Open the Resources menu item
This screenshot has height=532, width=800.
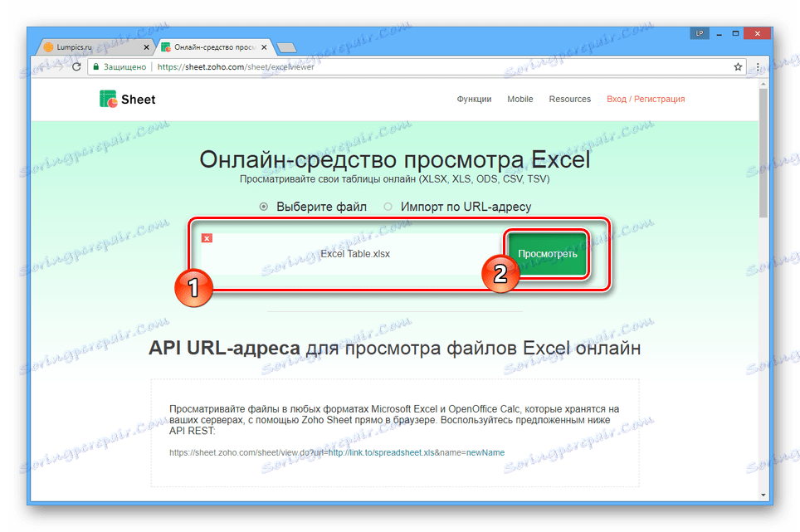tap(569, 99)
